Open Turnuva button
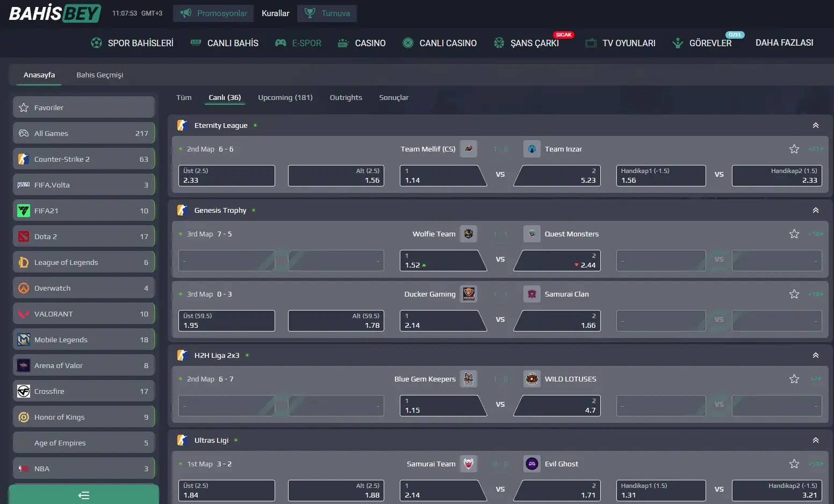The height and width of the screenshot is (504, 834). pyautogui.click(x=327, y=13)
